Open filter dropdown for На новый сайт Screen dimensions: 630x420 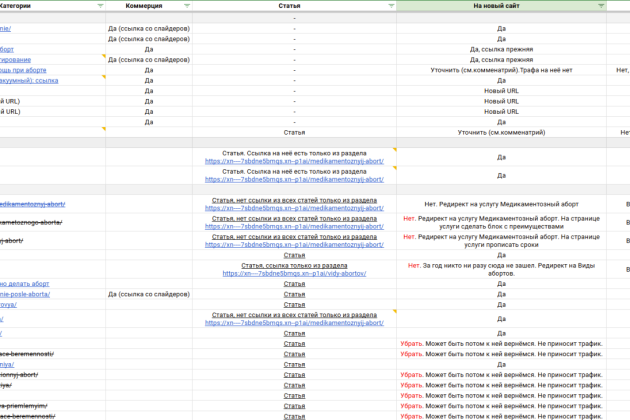coord(600,6)
